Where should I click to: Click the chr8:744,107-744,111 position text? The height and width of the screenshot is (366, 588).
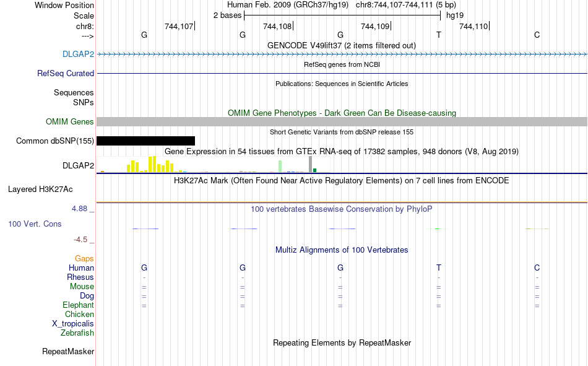point(406,5)
